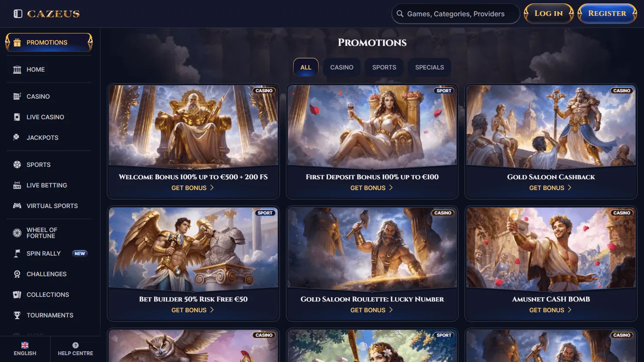Switch to the Sports promotions tab

point(384,67)
